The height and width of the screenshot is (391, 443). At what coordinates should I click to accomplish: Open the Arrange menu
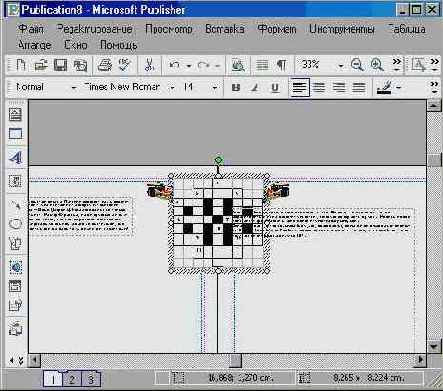pyautogui.click(x=35, y=45)
